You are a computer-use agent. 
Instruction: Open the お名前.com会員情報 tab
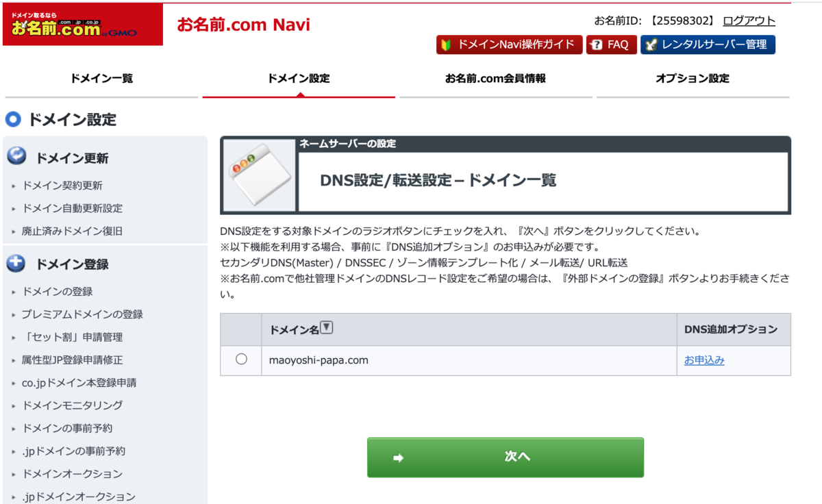(495, 78)
